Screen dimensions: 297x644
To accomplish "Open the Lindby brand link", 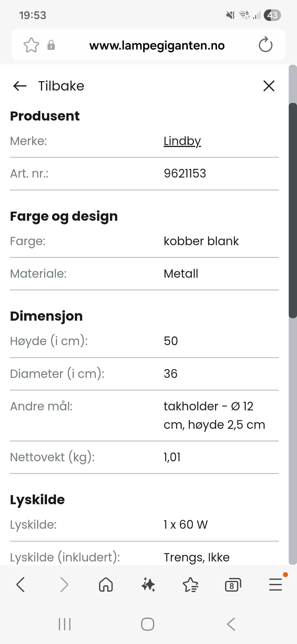I will [x=182, y=141].
